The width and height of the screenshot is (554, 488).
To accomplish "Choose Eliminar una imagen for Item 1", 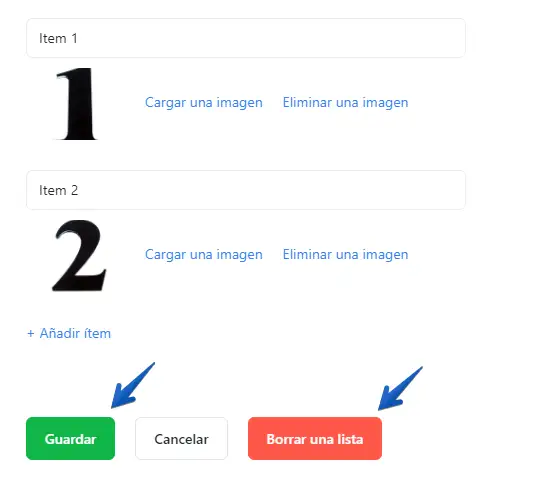I will [345, 102].
